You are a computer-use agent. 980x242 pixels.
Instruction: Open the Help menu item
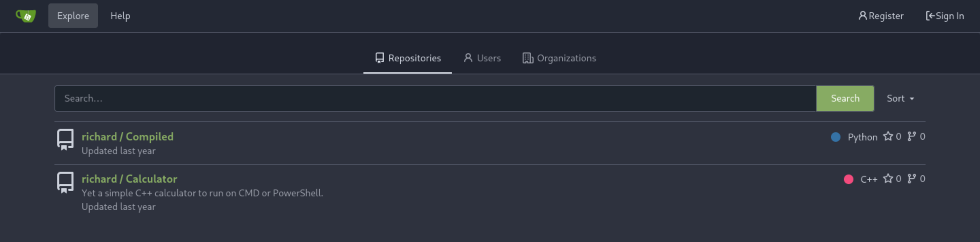tap(120, 16)
